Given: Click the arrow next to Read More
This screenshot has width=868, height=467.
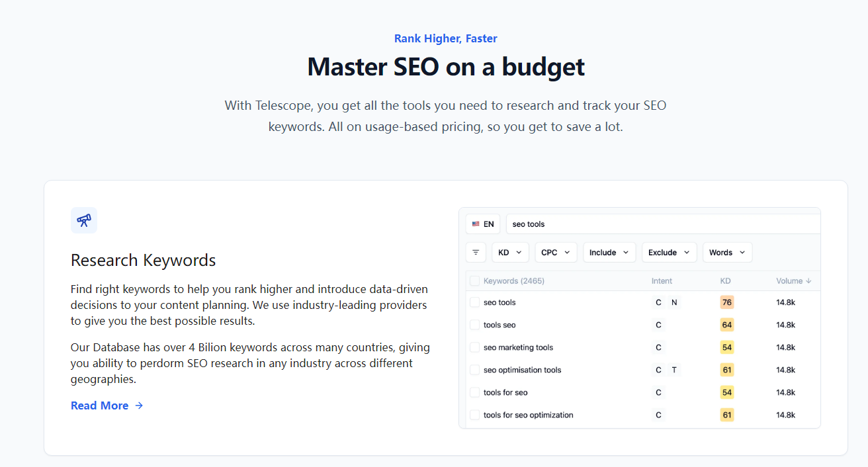Looking at the screenshot, I should (x=139, y=405).
